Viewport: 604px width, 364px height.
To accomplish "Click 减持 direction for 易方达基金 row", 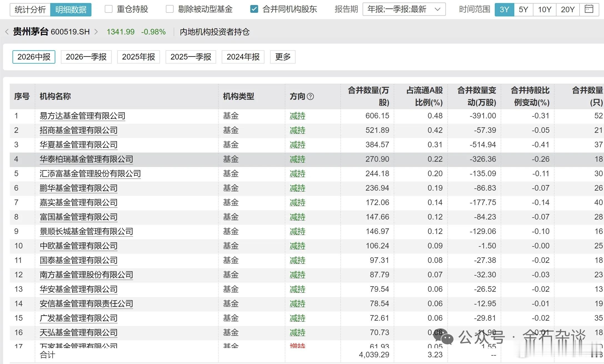I will [298, 116].
